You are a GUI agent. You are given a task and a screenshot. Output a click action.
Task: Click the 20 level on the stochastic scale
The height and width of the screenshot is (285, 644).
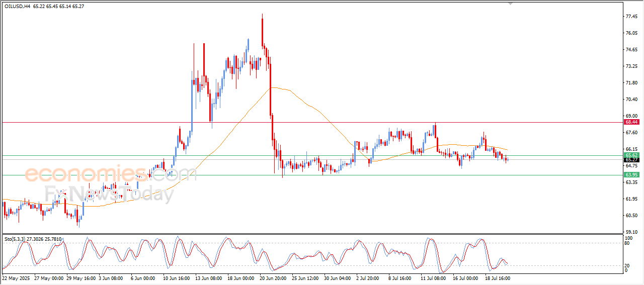(627, 265)
